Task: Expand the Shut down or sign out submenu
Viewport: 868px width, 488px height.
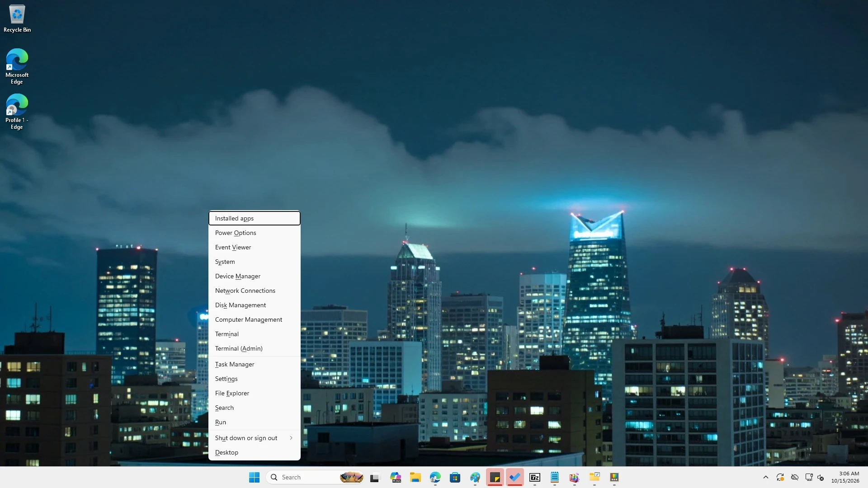Action: [255, 438]
